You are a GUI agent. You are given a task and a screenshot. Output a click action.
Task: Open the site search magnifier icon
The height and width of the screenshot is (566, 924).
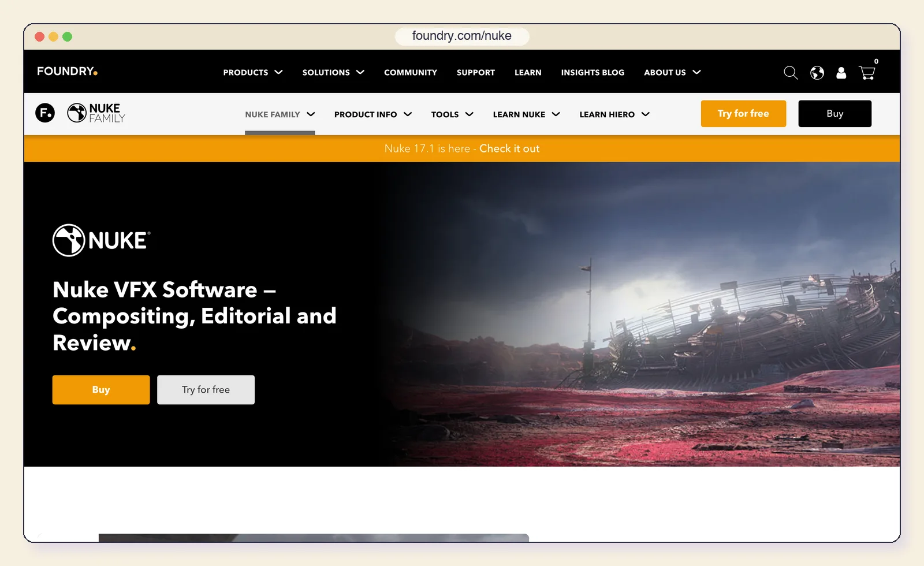pyautogui.click(x=791, y=72)
